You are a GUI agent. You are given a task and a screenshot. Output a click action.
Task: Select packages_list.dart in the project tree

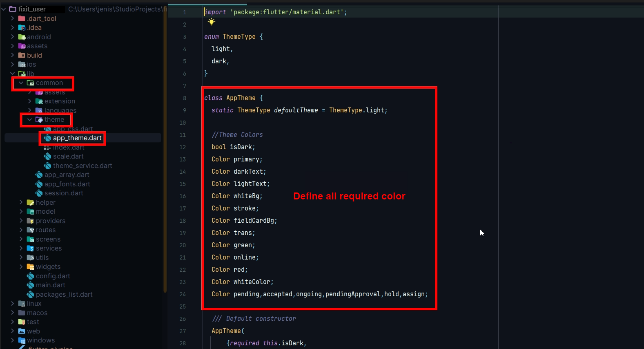64,295
